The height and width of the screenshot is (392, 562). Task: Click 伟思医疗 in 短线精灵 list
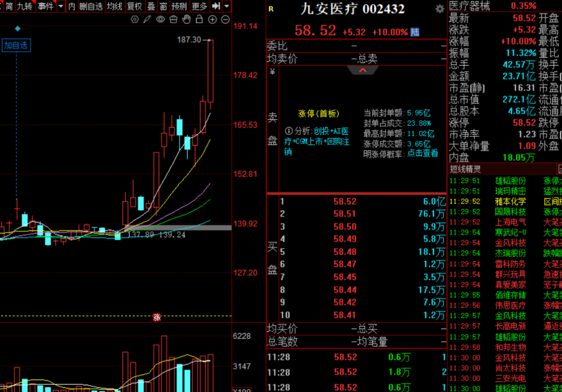[x=510, y=306]
